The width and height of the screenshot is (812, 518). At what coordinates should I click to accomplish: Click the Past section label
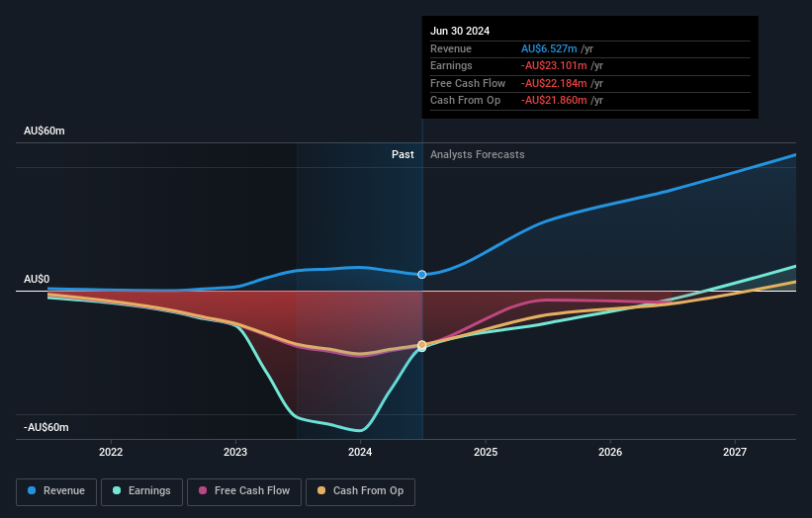pyautogui.click(x=403, y=154)
